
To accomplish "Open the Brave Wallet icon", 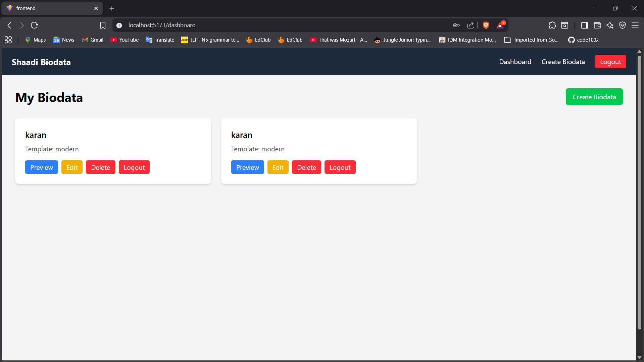I will [x=597, y=25].
